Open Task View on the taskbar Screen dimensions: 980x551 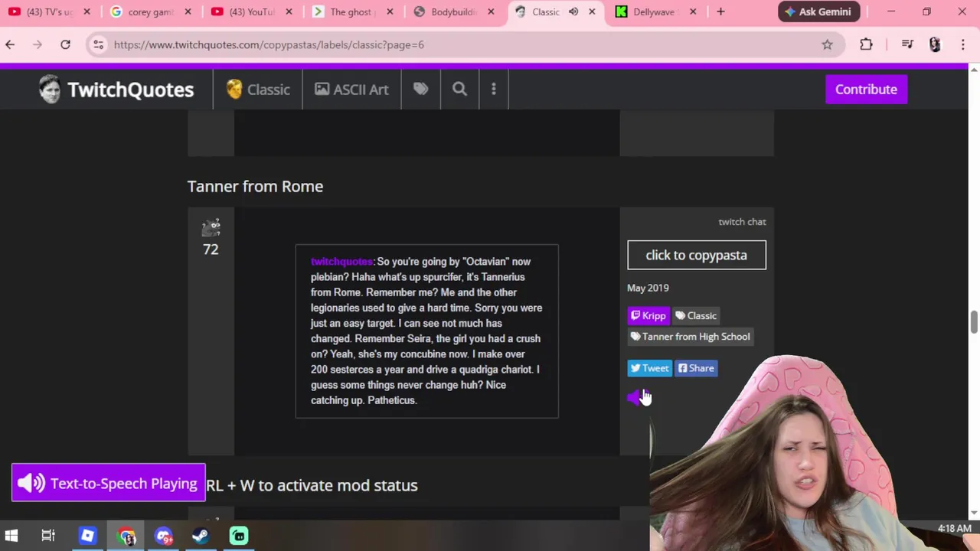[48, 536]
